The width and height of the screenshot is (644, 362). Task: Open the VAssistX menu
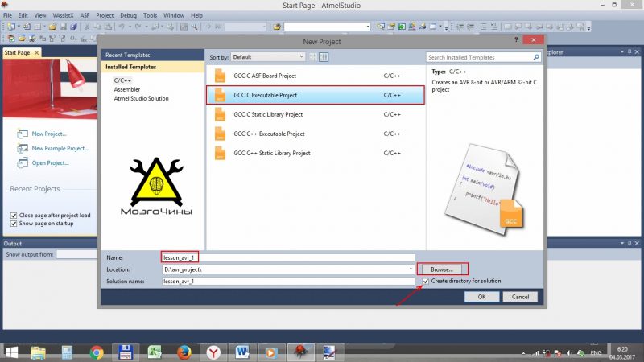63,15
